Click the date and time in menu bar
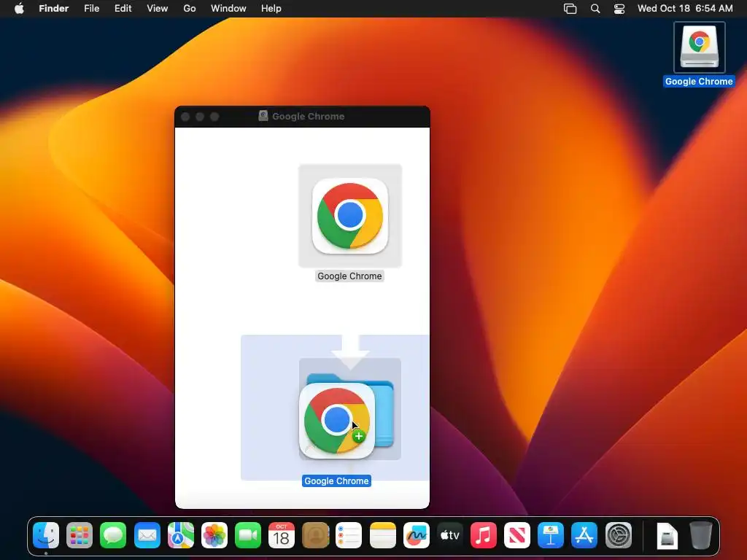The height and width of the screenshot is (560, 747). point(685,9)
